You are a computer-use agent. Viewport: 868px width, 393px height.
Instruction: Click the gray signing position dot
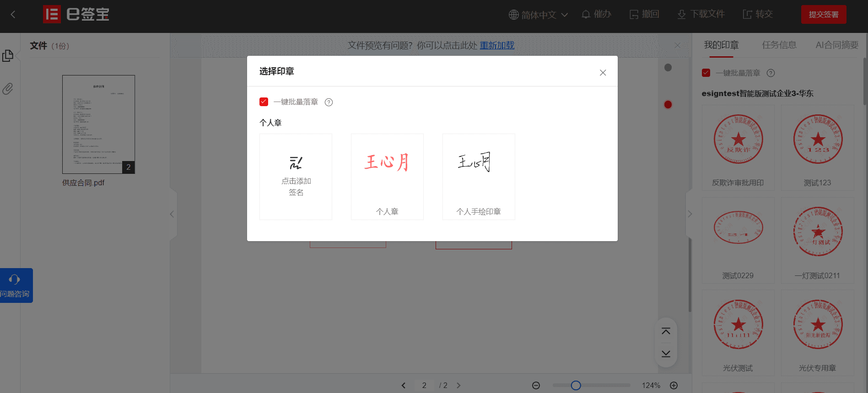pos(668,68)
